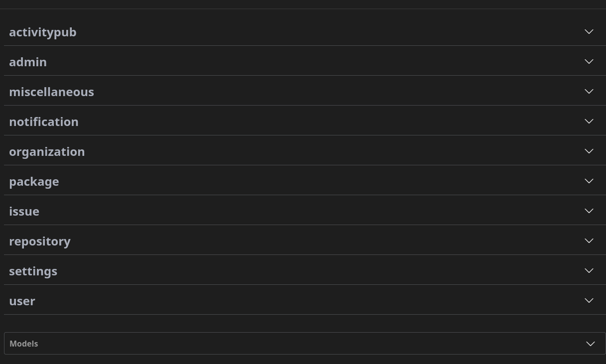
Task: Click the issue section chevron arrow
Action: click(x=589, y=211)
